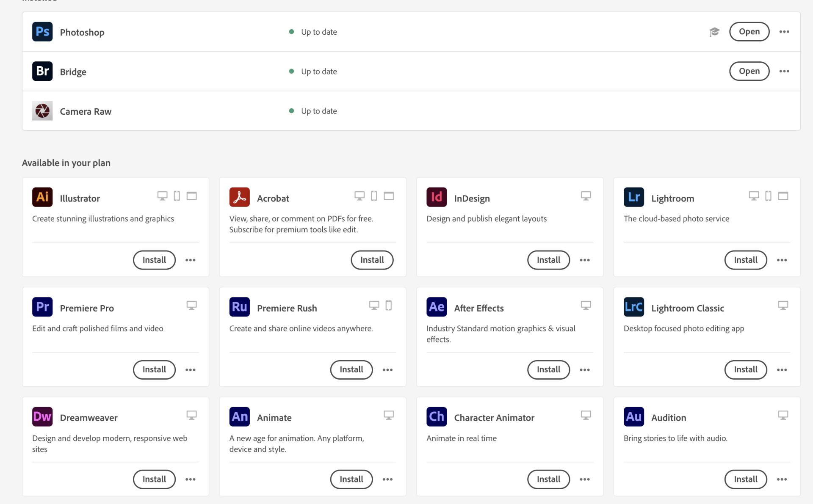The image size is (813, 504).
Task: Click the Illustrator desktop platform icon
Action: pos(162,196)
